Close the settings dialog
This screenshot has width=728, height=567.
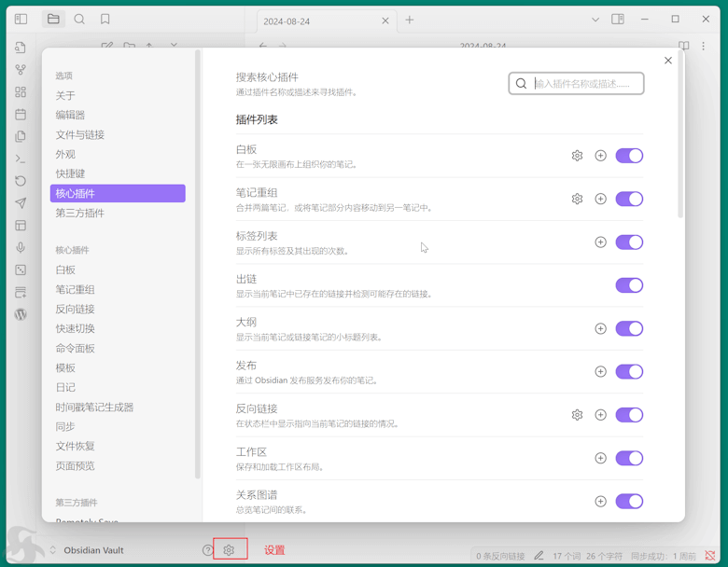pyautogui.click(x=668, y=61)
